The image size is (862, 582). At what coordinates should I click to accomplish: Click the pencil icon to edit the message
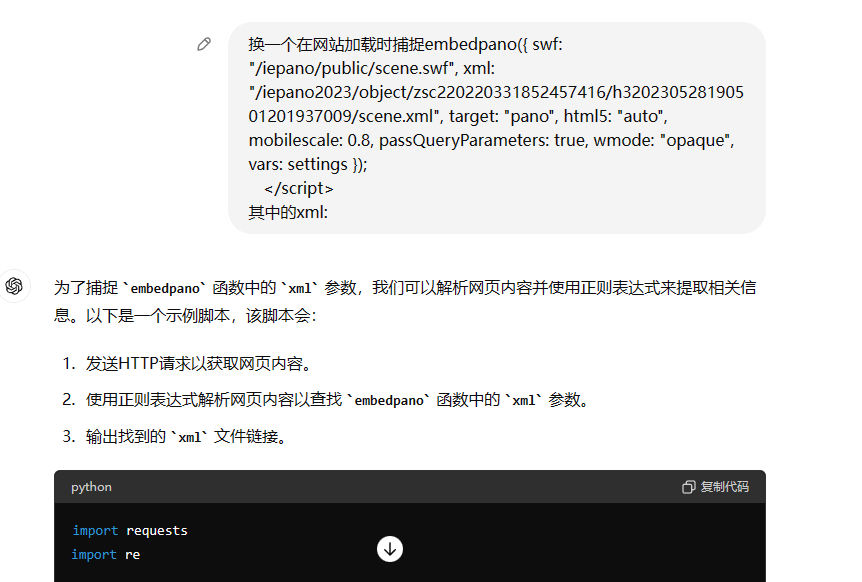point(204,44)
